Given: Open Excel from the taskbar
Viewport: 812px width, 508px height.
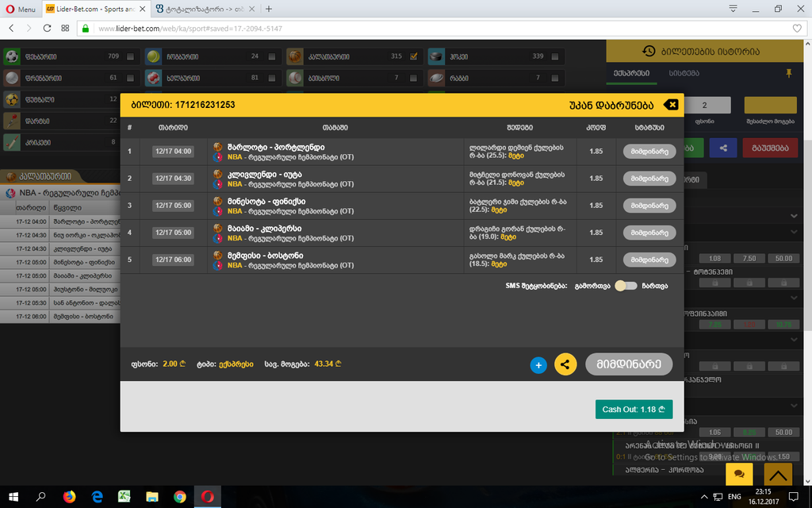Looking at the screenshot, I should click(124, 497).
